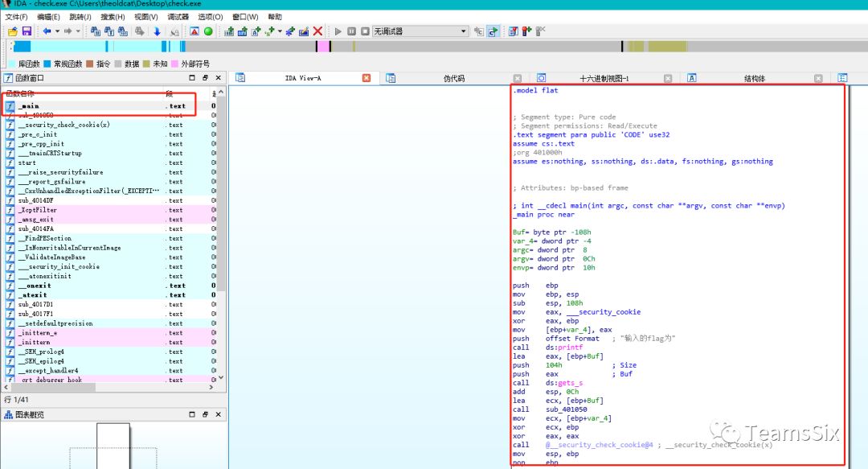Click 指令 brown legend swatch
The image size is (868, 469).
point(90,64)
